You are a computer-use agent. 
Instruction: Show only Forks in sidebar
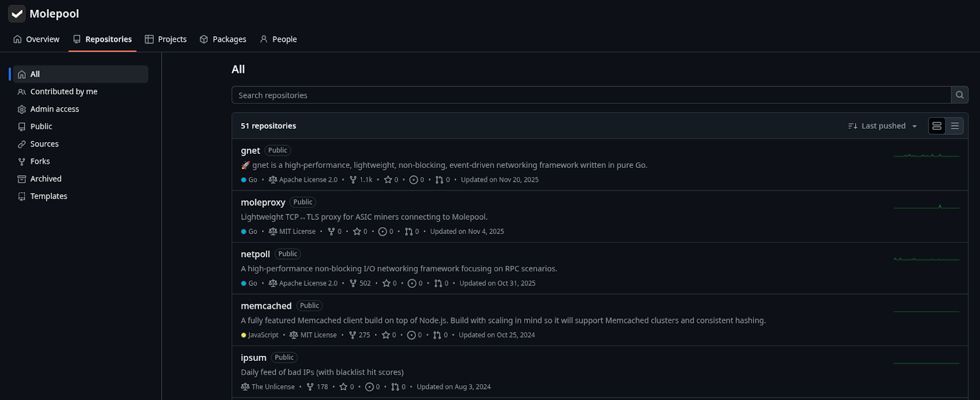click(40, 162)
